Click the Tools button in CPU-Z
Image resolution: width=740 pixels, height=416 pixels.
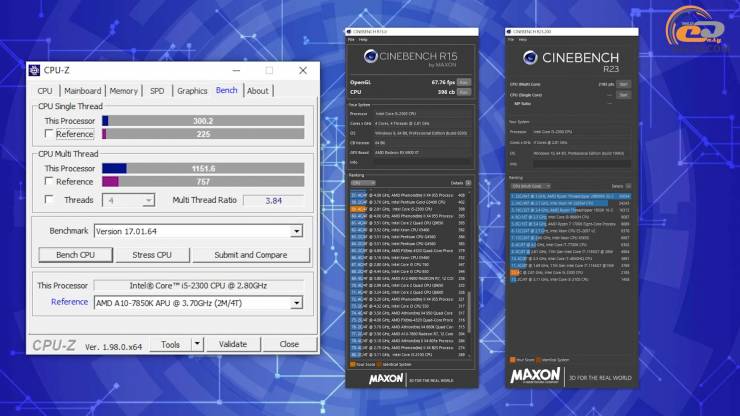tap(170, 344)
